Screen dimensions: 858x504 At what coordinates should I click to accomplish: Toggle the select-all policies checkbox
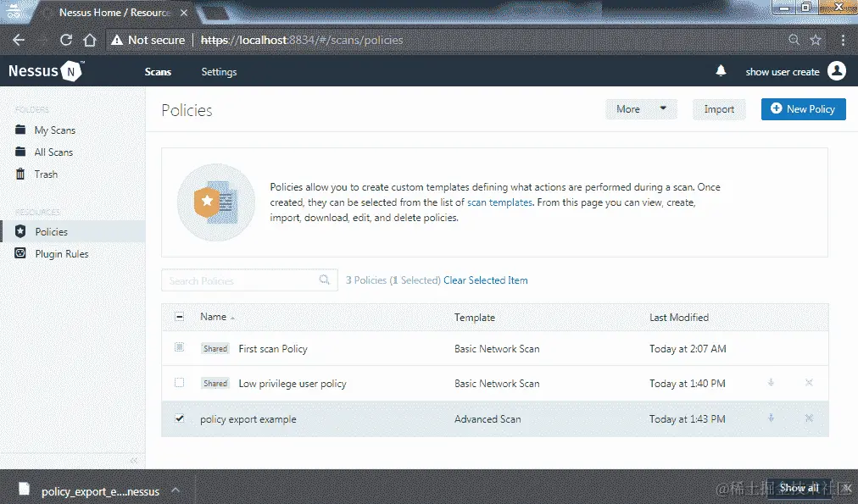pyautogui.click(x=180, y=317)
